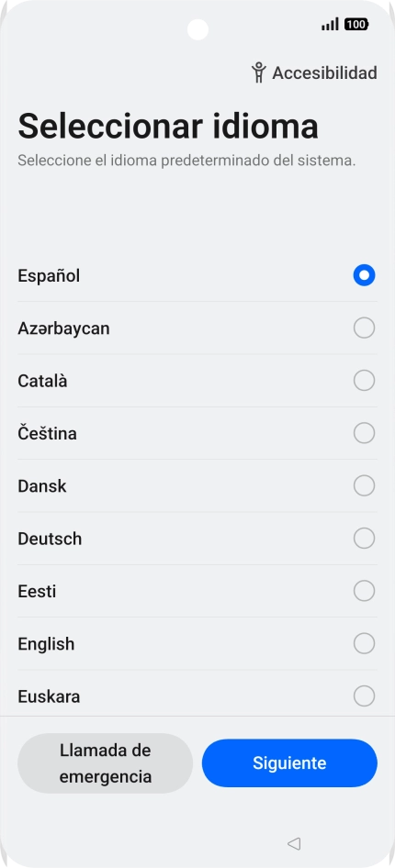395x868 pixels.
Task: Select the Azərbaycan radio button
Action: [364, 328]
